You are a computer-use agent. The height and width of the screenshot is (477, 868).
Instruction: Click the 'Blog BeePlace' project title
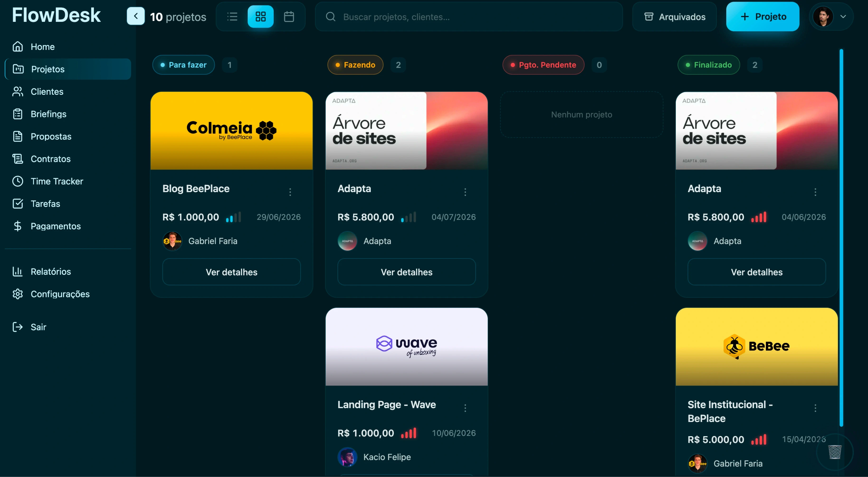(x=196, y=188)
